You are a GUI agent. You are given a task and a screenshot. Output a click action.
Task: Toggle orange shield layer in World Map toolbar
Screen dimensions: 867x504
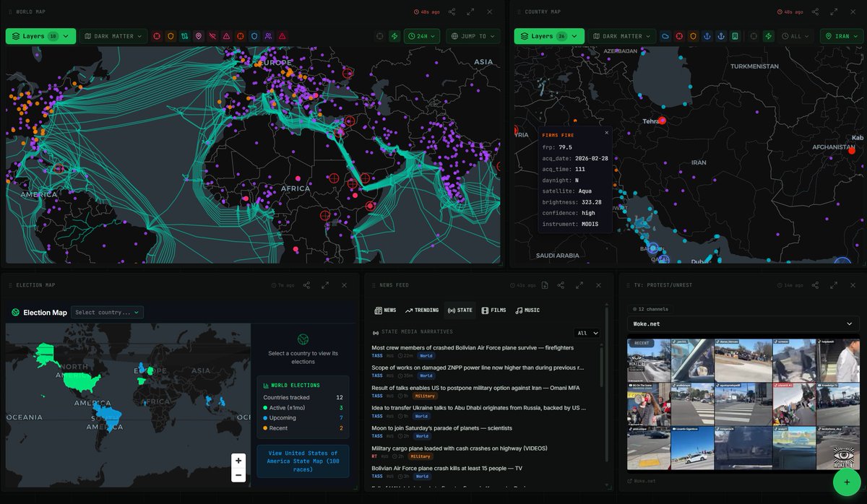tap(171, 36)
